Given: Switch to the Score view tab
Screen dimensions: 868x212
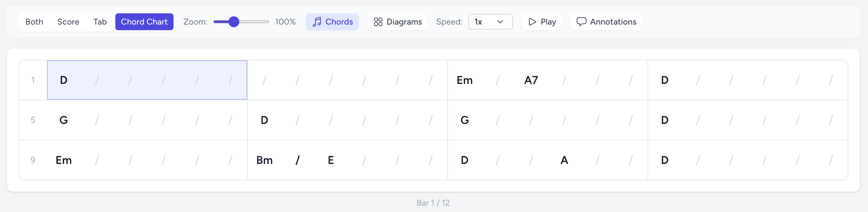Looking at the screenshot, I should pyautogui.click(x=68, y=22).
